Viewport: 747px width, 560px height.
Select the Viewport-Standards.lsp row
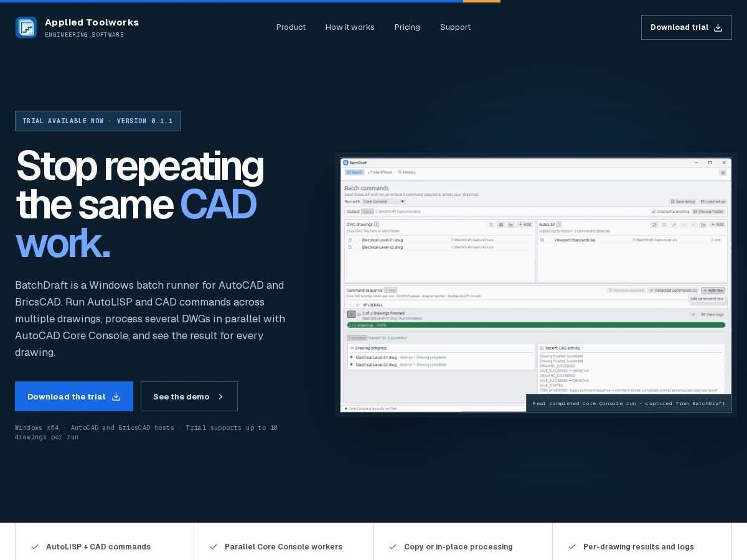pyautogui.click(x=632, y=240)
